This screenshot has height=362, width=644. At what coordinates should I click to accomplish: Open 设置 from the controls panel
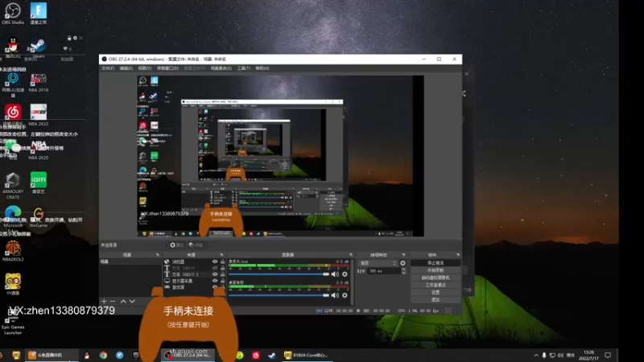436,292
